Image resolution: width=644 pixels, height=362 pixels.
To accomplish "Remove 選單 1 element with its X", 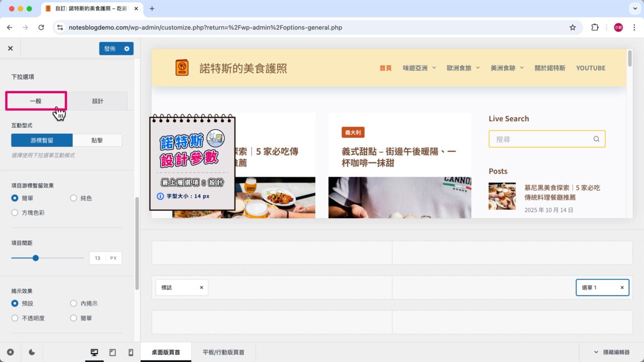I will 622,288.
